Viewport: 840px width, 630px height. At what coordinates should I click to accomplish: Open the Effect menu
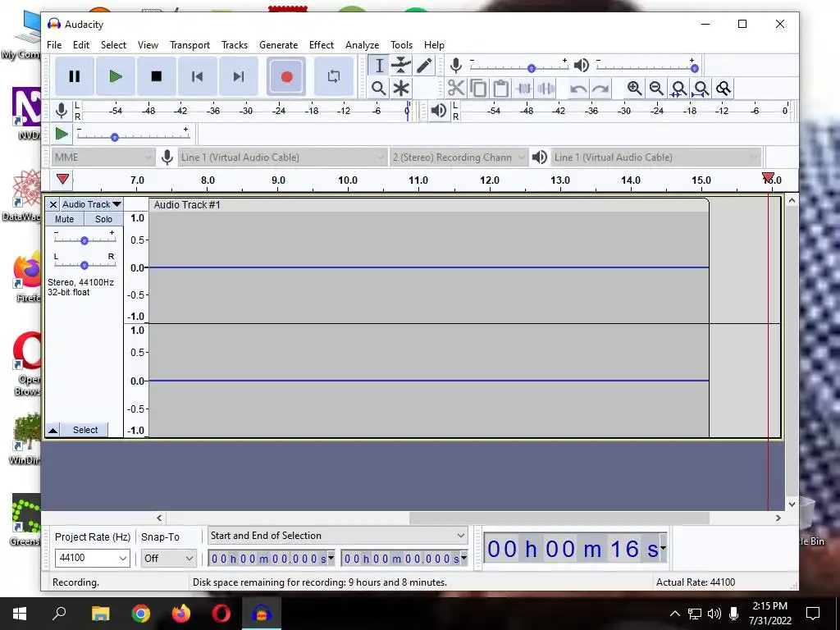click(322, 45)
